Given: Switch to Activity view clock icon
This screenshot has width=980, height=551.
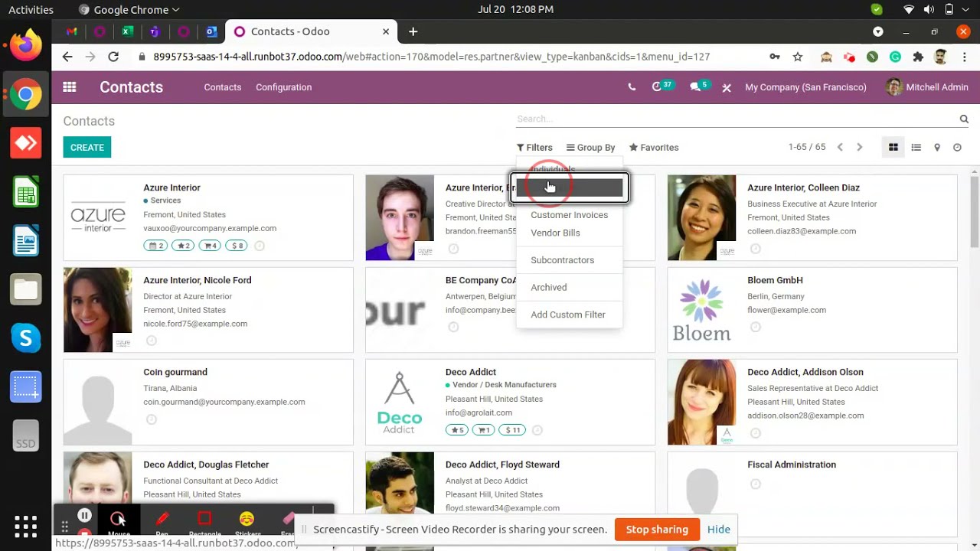Looking at the screenshot, I should [x=957, y=148].
